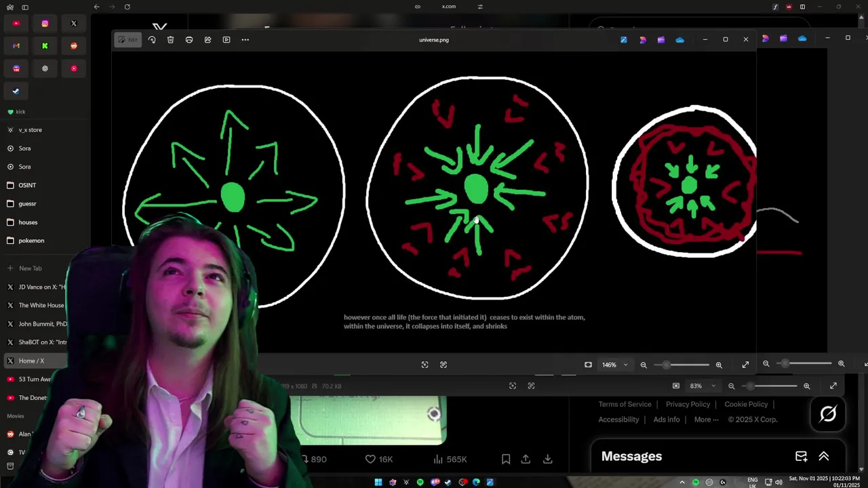The image size is (868, 488).
Task: Expand the houses folder
Action: coord(45,222)
